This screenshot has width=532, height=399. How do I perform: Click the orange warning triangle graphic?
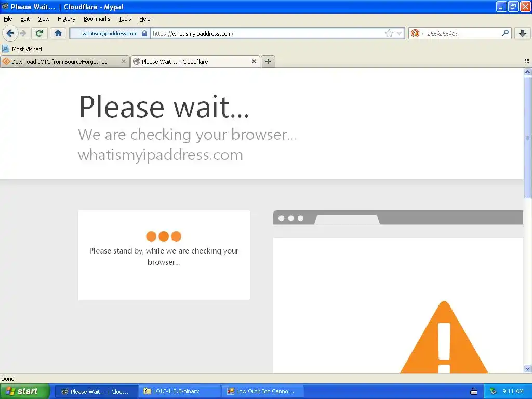point(444,337)
